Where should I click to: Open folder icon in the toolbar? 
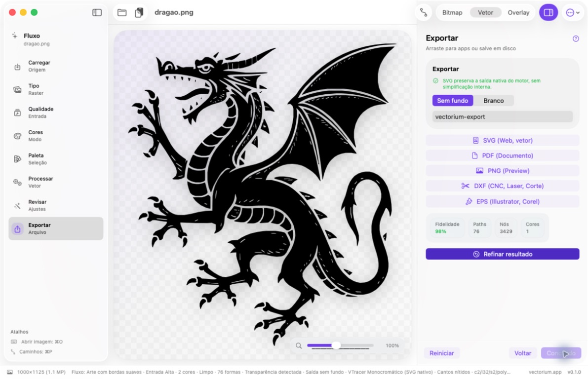coord(122,12)
